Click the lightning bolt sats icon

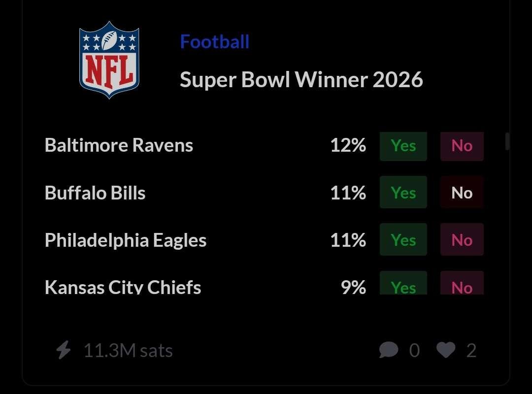[64, 350]
